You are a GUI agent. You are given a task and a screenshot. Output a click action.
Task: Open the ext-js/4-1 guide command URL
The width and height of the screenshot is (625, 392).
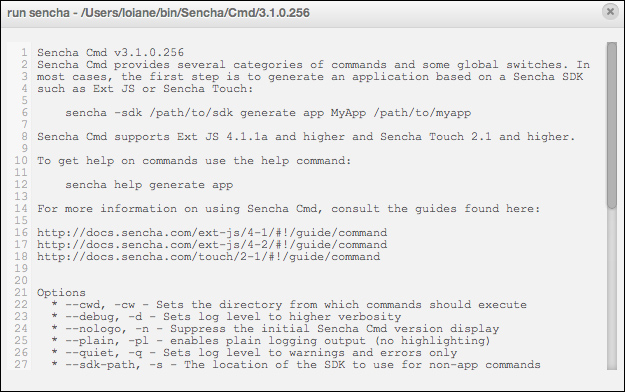[x=212, y=232]
